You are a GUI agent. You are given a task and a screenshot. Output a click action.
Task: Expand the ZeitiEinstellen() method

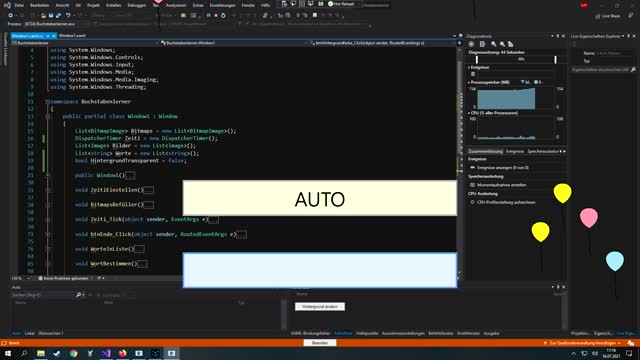pyautogui.click(x=48, y=190)
